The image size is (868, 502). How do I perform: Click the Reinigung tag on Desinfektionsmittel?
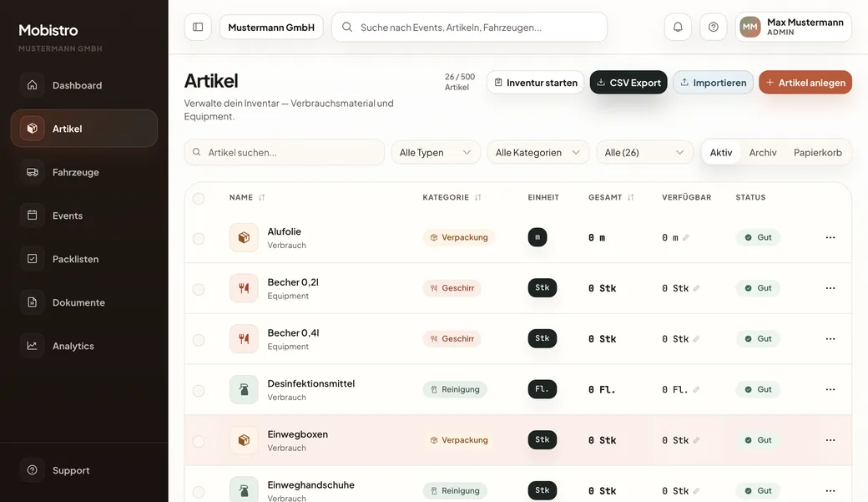(455, 389)
